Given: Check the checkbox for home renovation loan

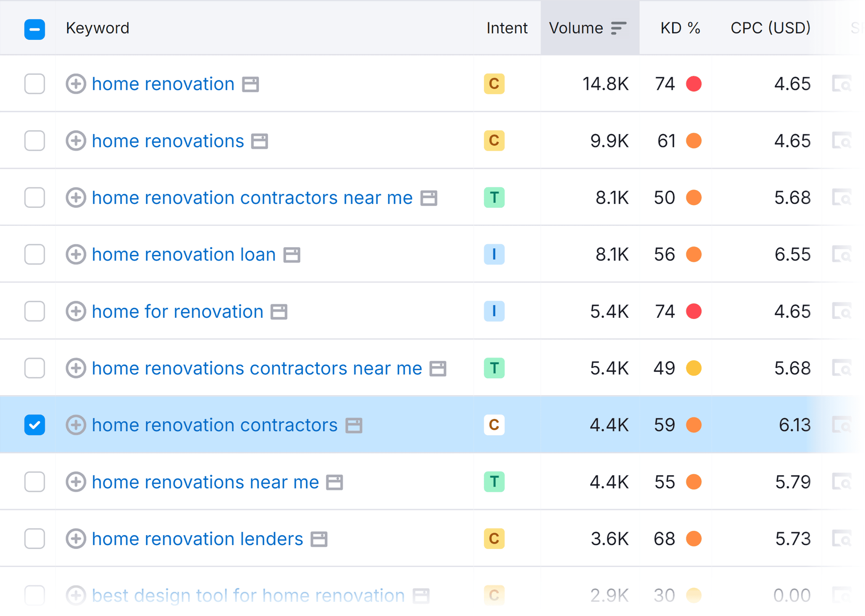Looking at the screenshot, I should point(35,255).
